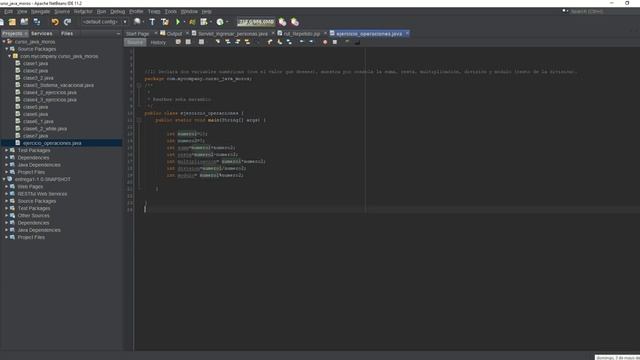
Task: Minimize the Projects panel
Action: [118, 34]
